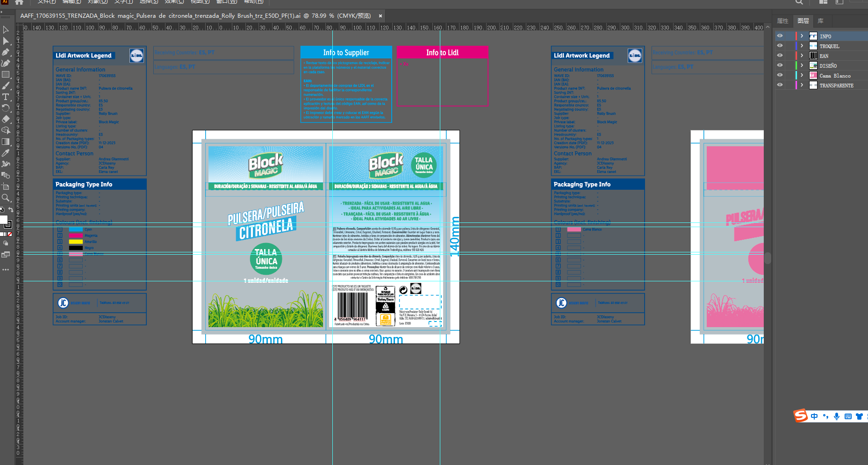The image size is (868, 465).
Task: Toggle lock on the INFO layer
Action: click(x=789, y=36)
